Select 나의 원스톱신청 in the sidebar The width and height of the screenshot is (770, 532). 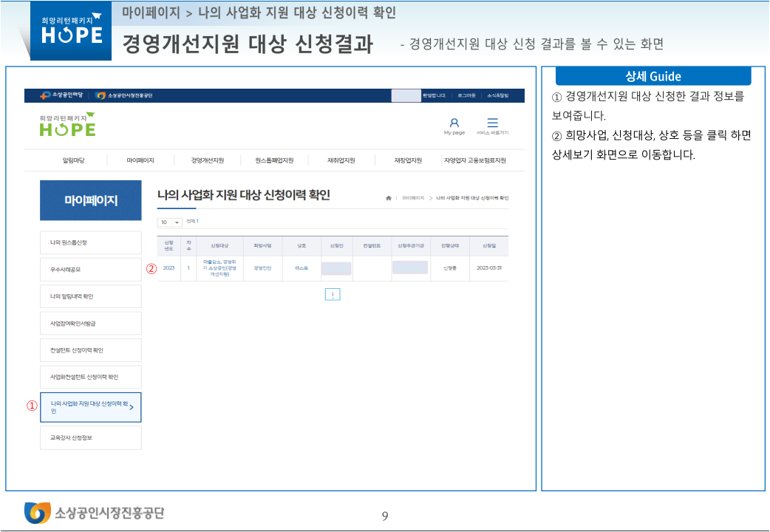90,242
